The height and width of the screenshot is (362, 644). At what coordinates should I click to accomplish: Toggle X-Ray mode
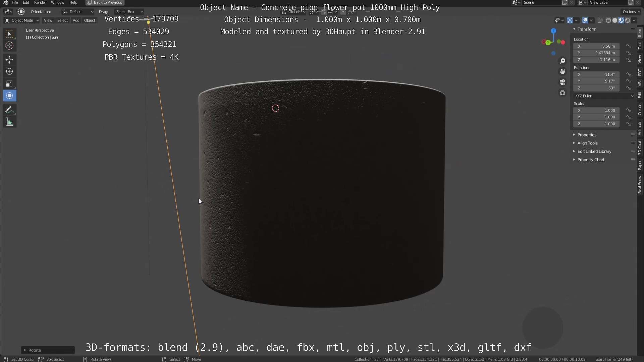tap(600, 20)
